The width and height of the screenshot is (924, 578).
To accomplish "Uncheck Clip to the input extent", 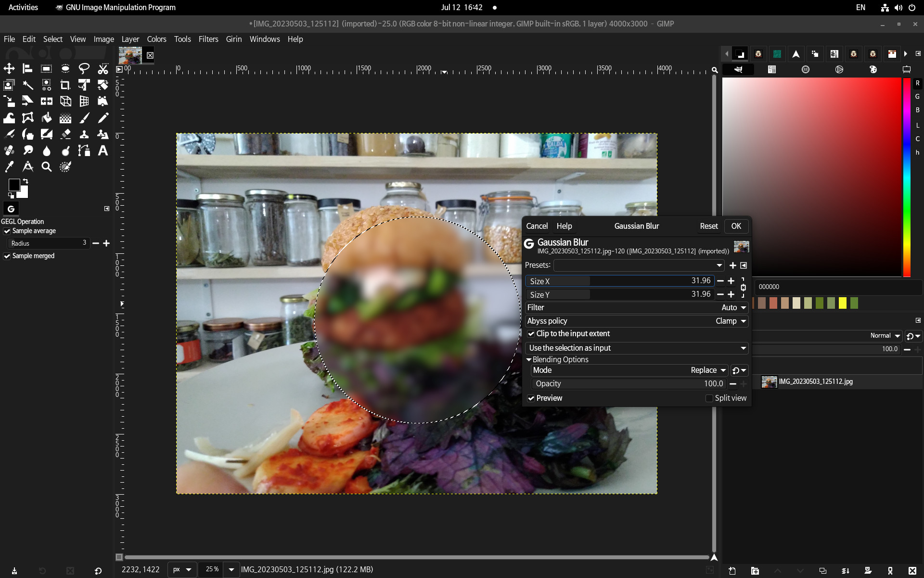I will [531, 334].
